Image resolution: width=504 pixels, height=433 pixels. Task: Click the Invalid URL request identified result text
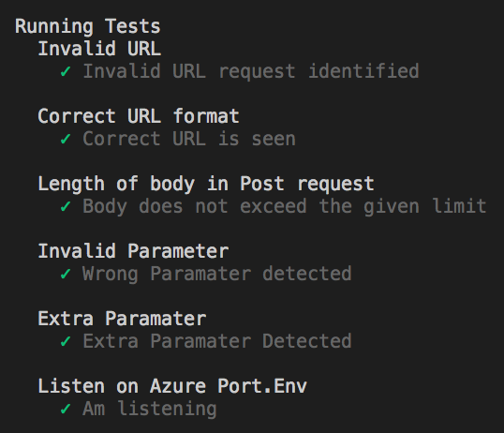251,72
